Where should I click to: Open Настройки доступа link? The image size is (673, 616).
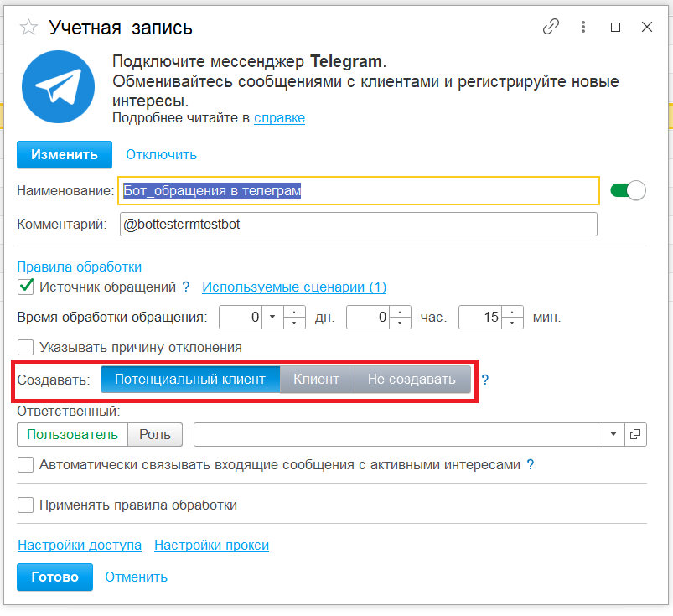tap(80, 545)
